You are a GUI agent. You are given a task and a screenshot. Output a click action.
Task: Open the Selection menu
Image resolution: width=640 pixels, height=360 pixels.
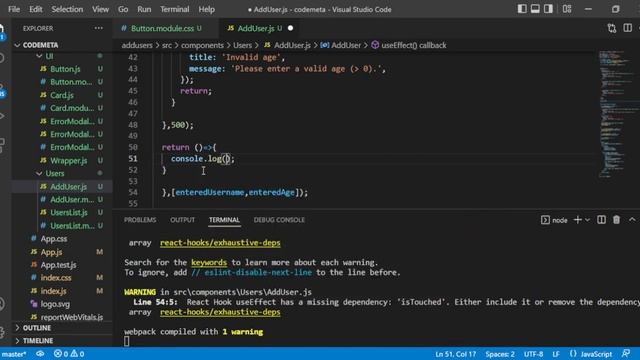pyautogui.click(x=67, y=9)
